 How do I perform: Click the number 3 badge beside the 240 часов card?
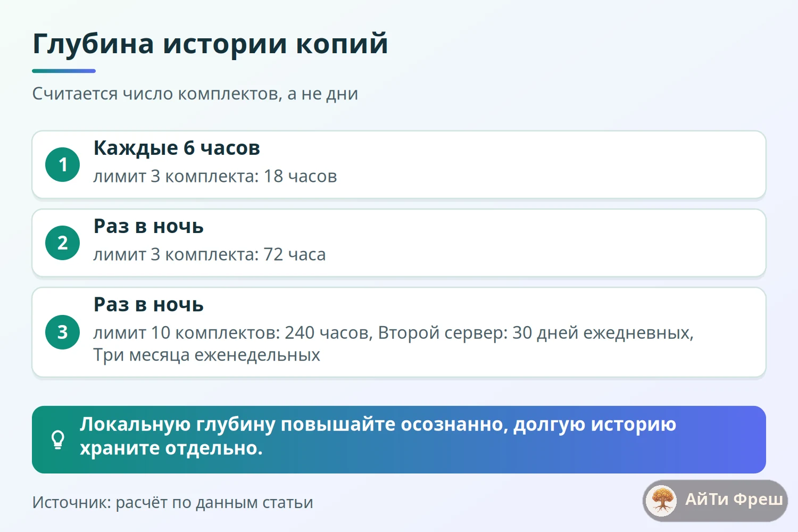63,332
